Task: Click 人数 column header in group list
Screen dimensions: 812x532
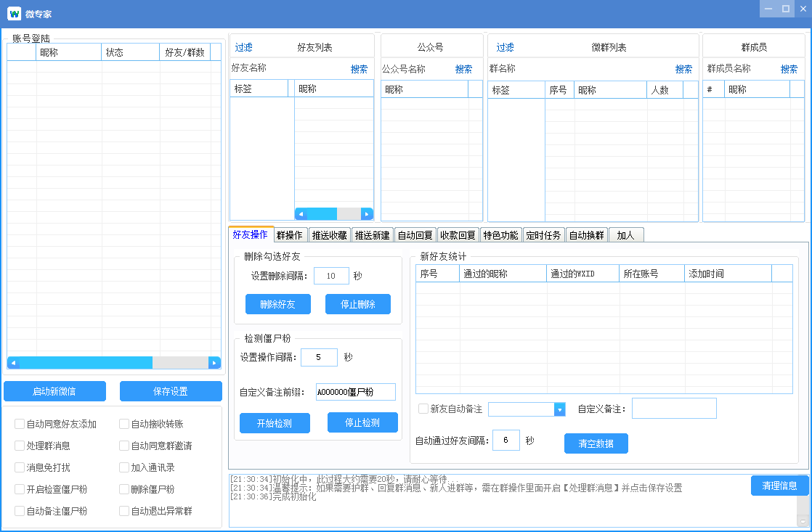Action: pyautogui.click(x=665, y=90)
